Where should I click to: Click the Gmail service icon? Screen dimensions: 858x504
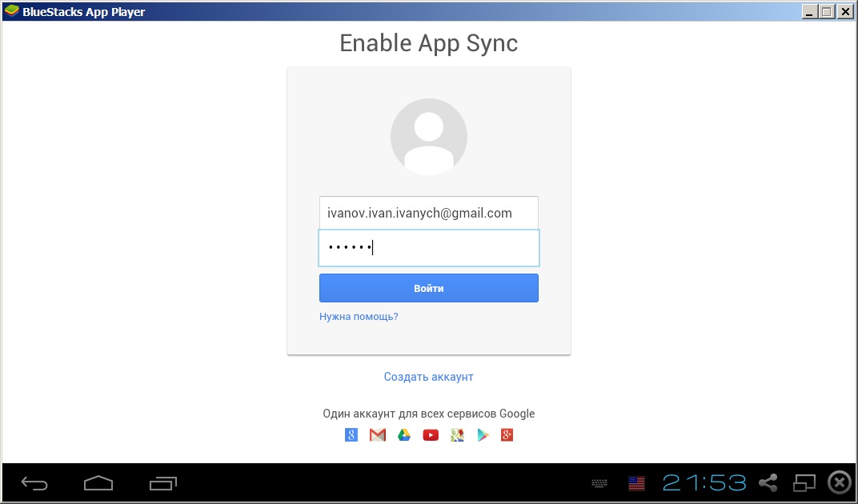pos(378,435)
